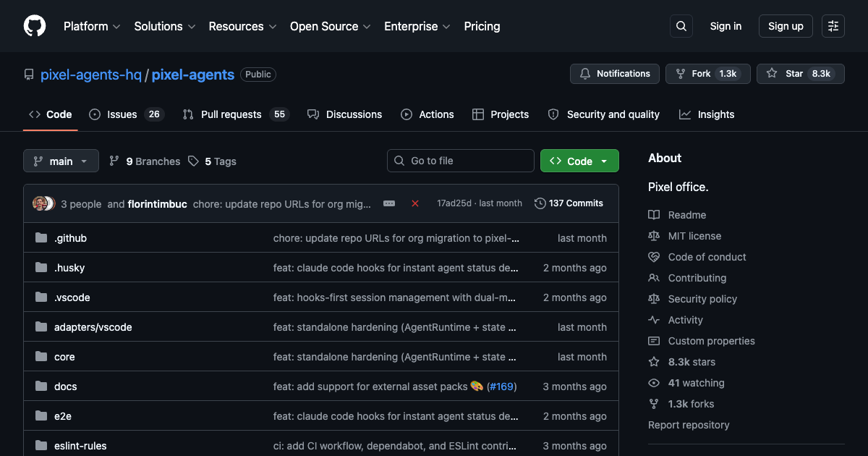Open the Discussions tab

344,114
